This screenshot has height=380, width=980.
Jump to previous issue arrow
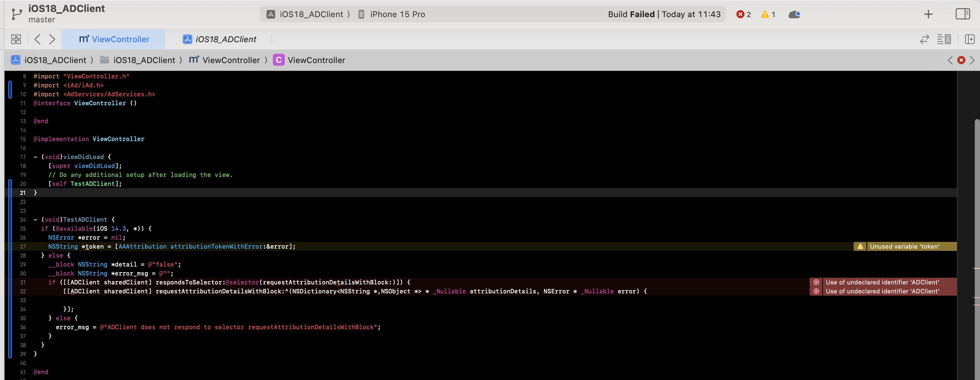pos(950,60)
